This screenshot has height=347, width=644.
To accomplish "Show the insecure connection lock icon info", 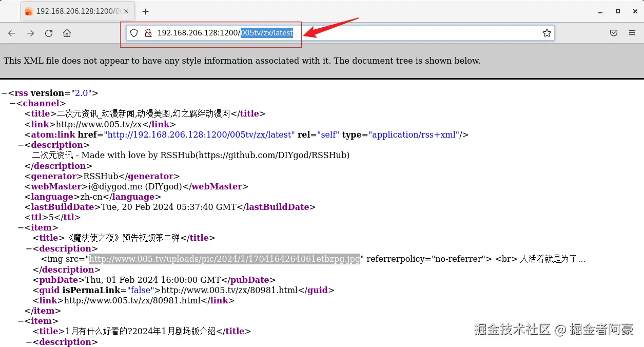I will [x=148, y=33].
